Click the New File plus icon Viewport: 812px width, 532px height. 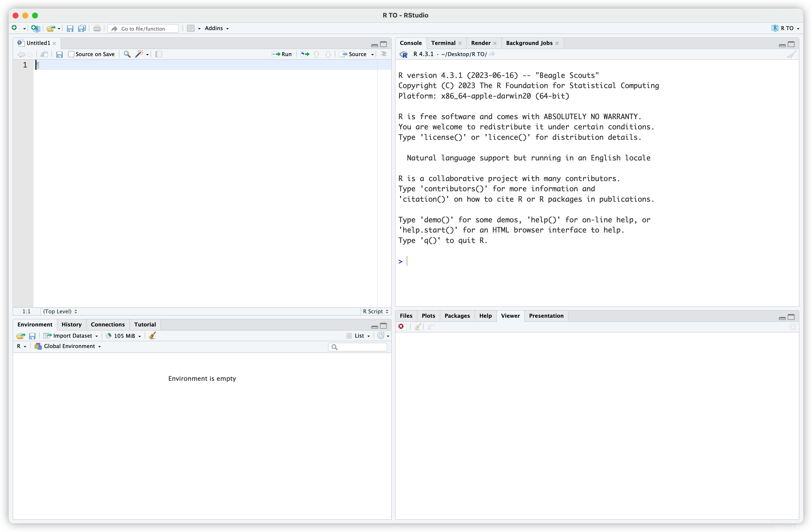[x=14, y=28]
